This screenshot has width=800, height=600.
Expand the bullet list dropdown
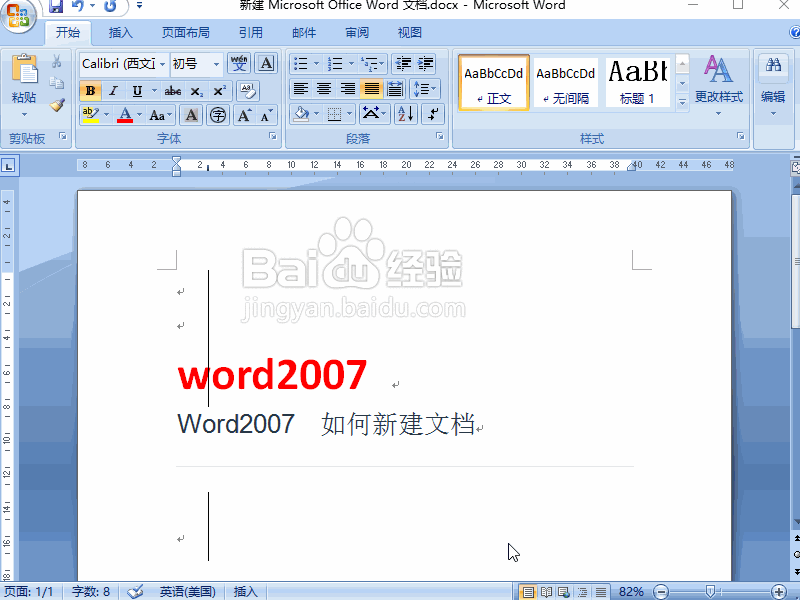point(316,63)
